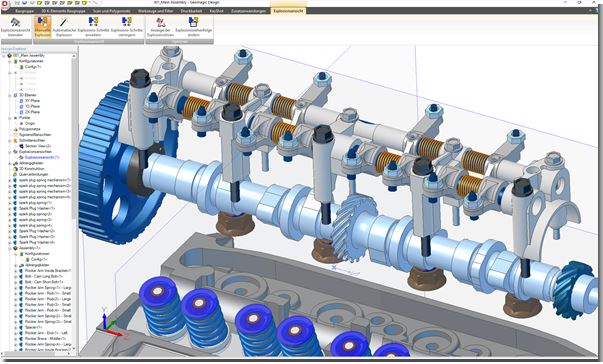603x364 pixels.
Task: Expand spark plug spring mechanism<1>
Action: click(x=10, y=180)
